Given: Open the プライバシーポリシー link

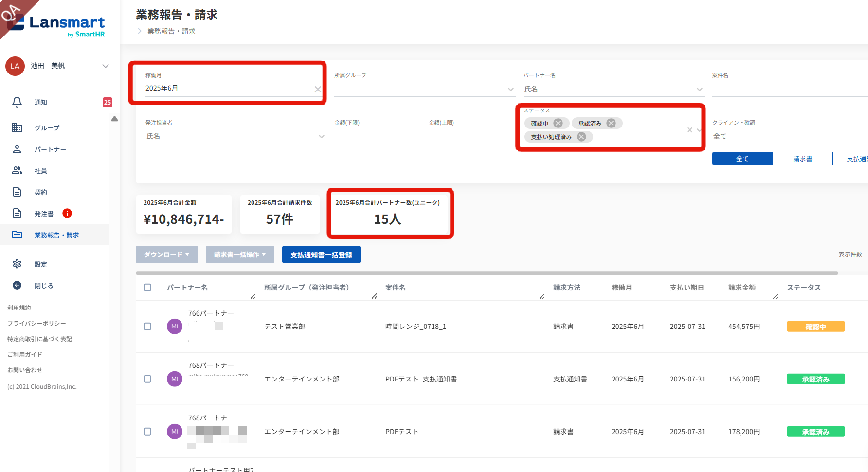Looking at the screenshot, I should [x=36, y=323].
